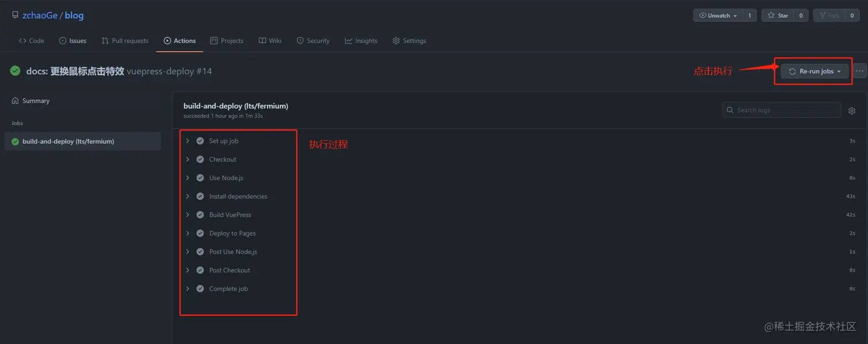Click the Install dependencies success checkmark
This screenshot has width=868, height=344.
point(200,196)
